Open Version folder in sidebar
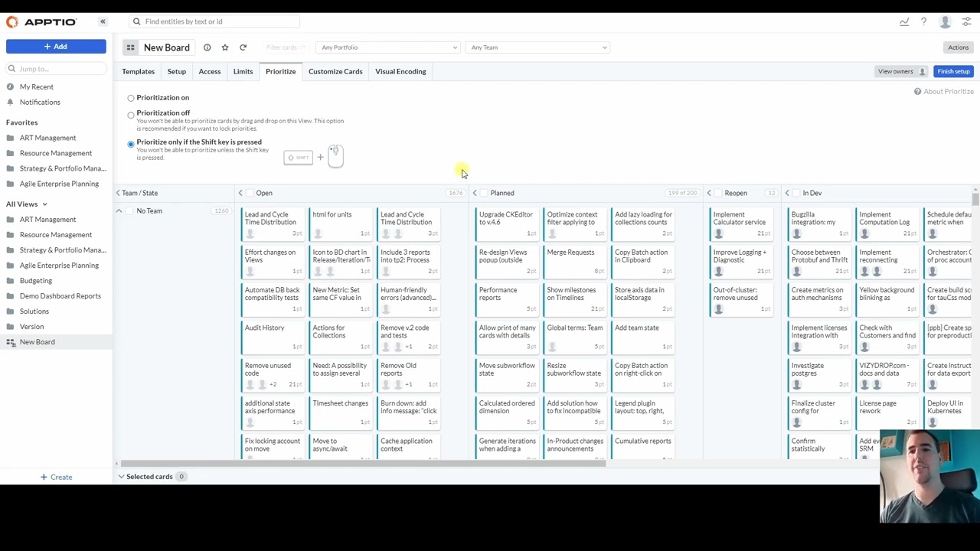Viewport: 980px width, 551px height. coord(31,327)
